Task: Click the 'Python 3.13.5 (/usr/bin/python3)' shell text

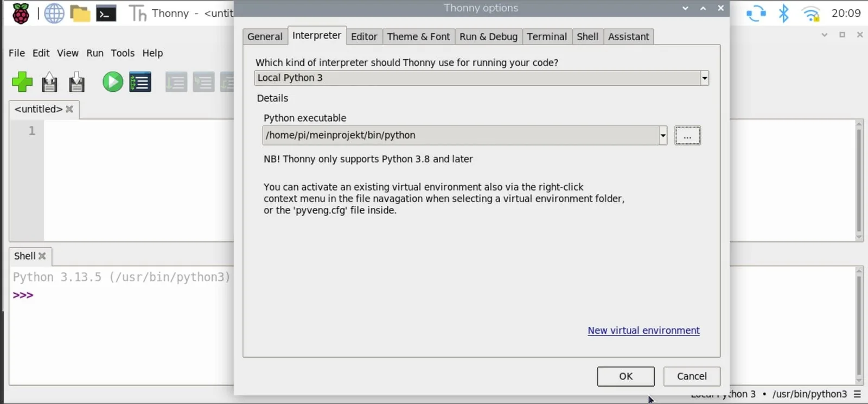Action: point(122,277)
